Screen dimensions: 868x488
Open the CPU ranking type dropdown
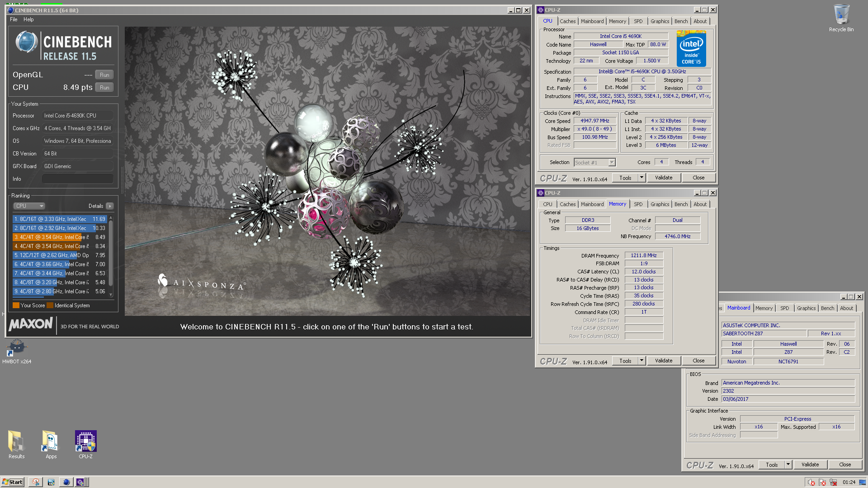coord(29,206)
